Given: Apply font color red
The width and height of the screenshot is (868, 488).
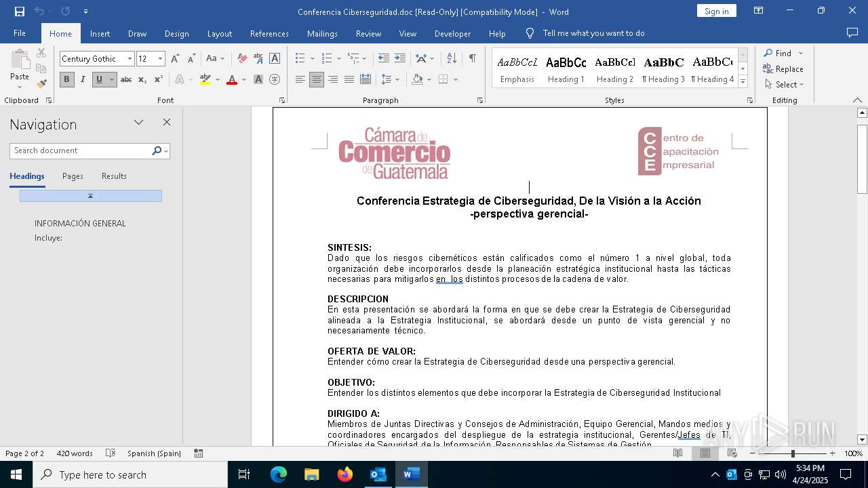Looking at the screenshot, I should [232, 80].
